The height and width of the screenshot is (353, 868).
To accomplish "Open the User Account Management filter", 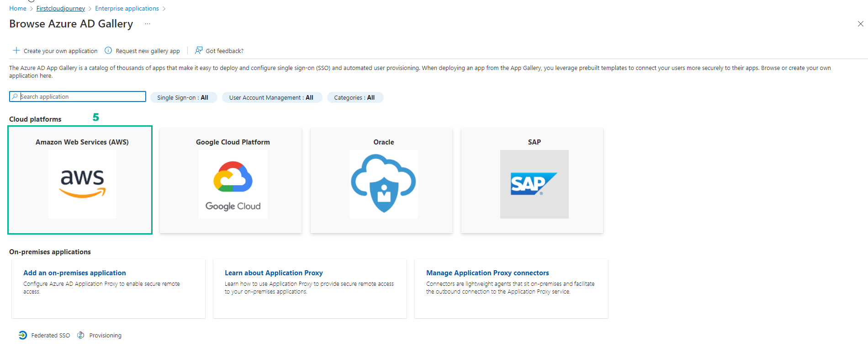I will [x=272, y=97].
